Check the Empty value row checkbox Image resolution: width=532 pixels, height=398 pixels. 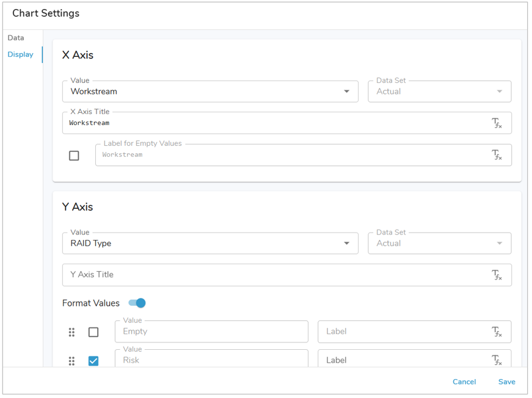(x=93, y=332)
